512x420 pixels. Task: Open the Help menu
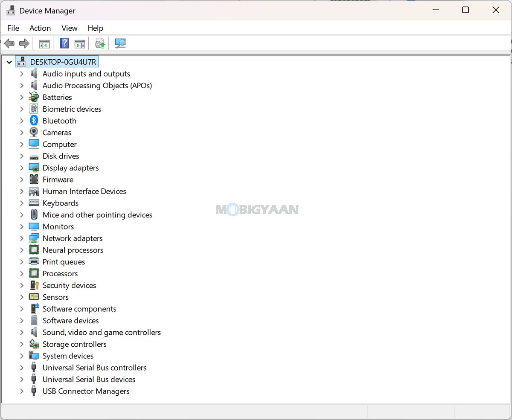[x=96, y=28]
